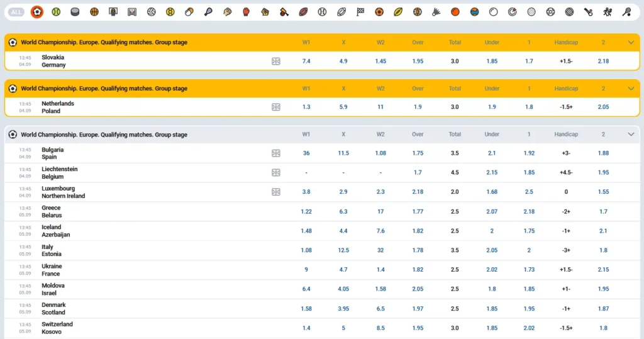Open the Switzerland vs Kosovo match
This screenshot has height=339, width=644.
click(x=57, y=328)
